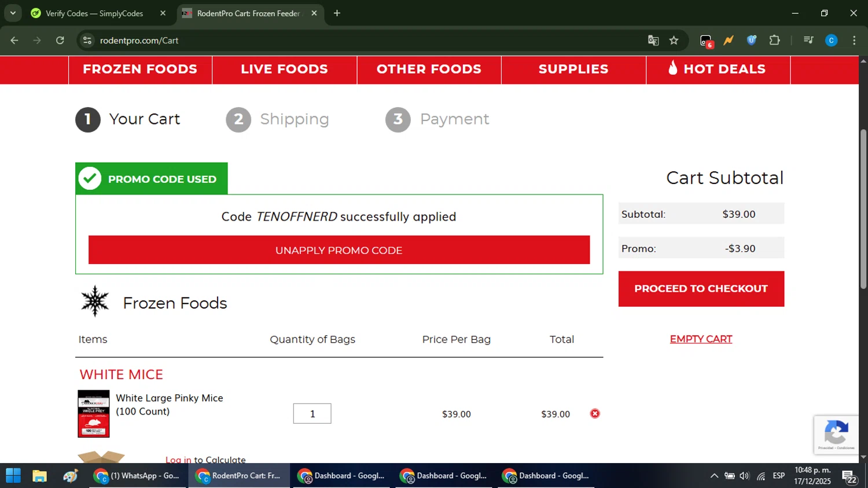Screen dimensions: 868x488
Task: Click Proceed to Checkout button
Action: [x=701, y=288]
